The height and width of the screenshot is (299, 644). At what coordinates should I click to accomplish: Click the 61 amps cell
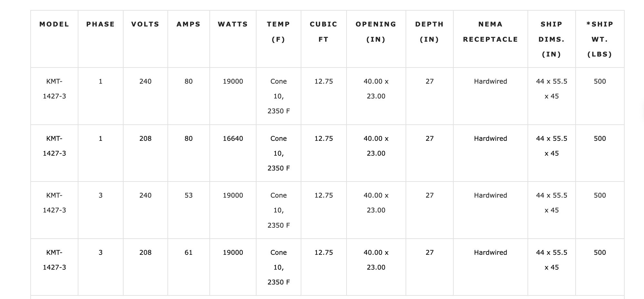(x=188, y=253)
